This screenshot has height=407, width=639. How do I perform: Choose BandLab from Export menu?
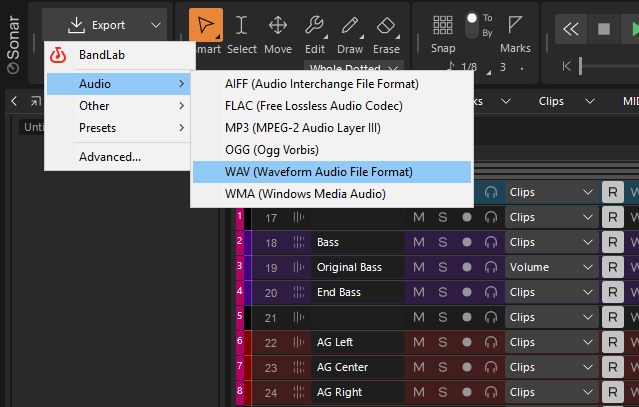pyautogui.click(x=118, y=55)
